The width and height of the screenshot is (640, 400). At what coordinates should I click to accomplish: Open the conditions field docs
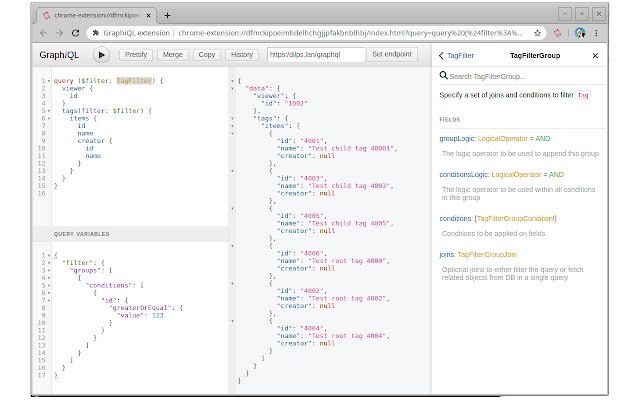[456, 219]
